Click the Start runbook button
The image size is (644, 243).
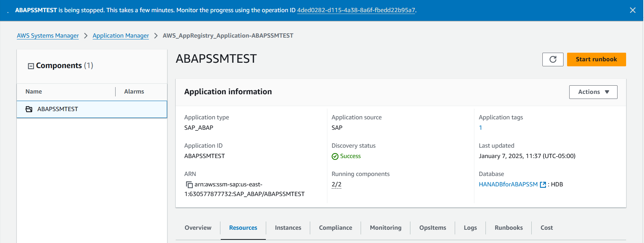tap(596, 59)
